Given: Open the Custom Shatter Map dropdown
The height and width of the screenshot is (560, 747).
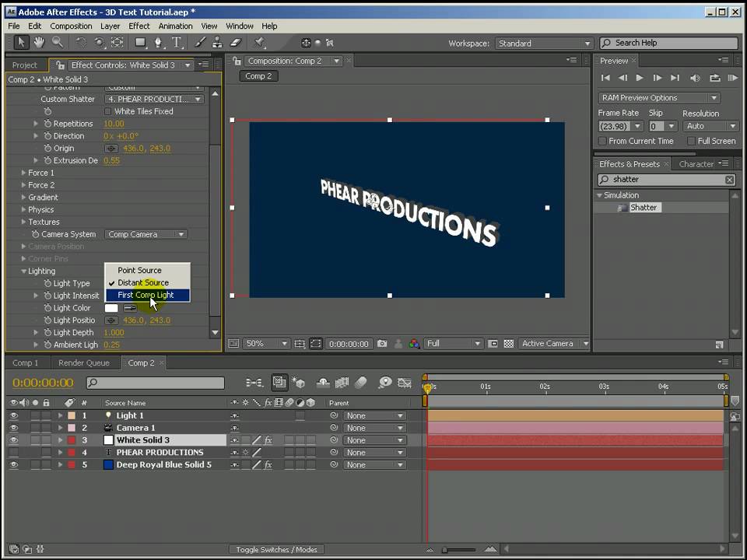Looking at the screenshot, I should click(x=154, y=99).
